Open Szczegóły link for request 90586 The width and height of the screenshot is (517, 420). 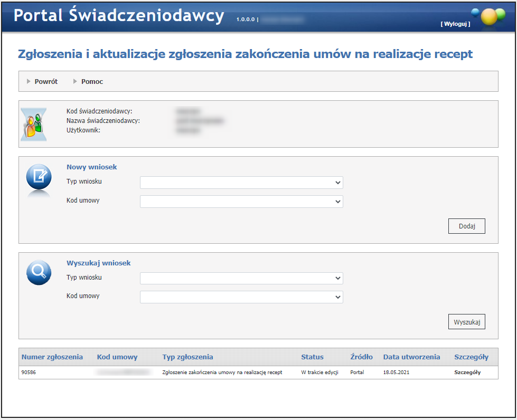pos(467,372)
